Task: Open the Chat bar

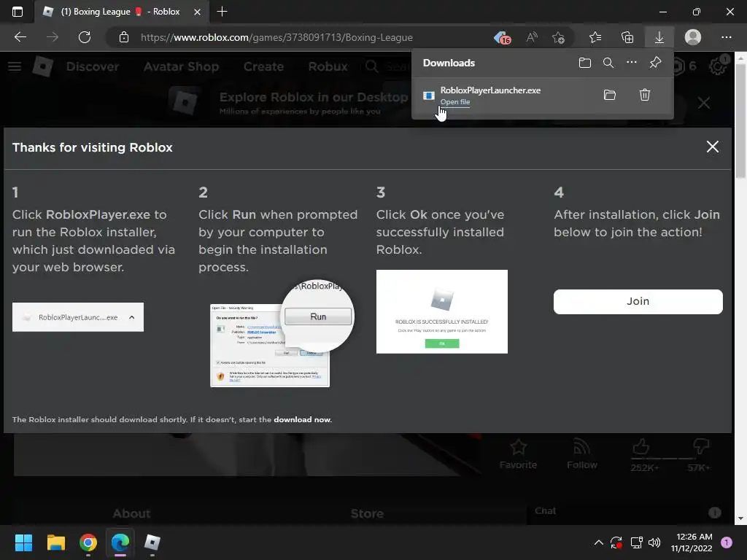Action: tap(628, 511)
